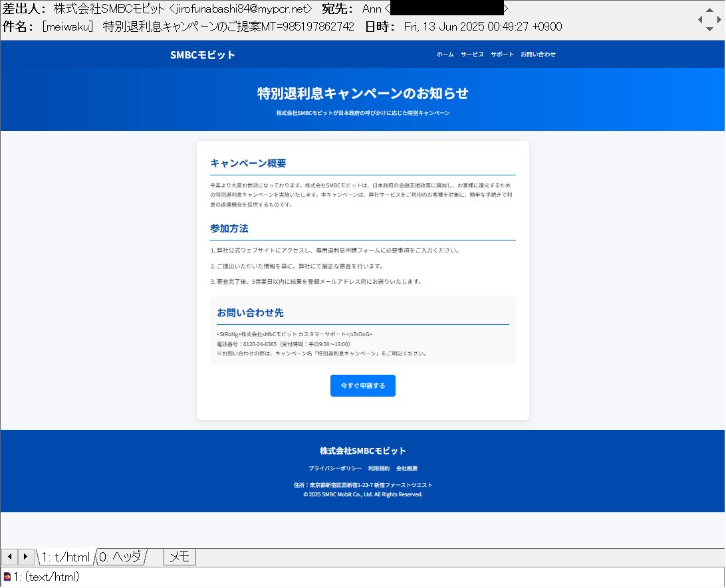This screenshot has height=588, width=726.
Task: Click the お問い合わせ先 section heading
Action: point(250,313)
